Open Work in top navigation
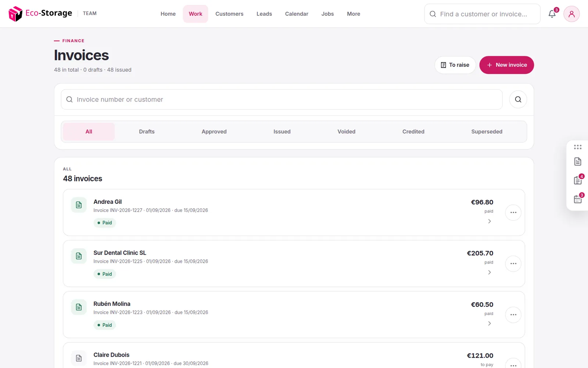Screen dimensions: 588x368 [196, 14]
